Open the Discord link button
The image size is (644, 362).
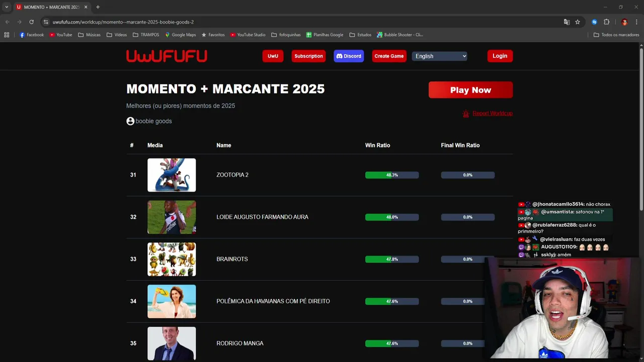(349, 56)
